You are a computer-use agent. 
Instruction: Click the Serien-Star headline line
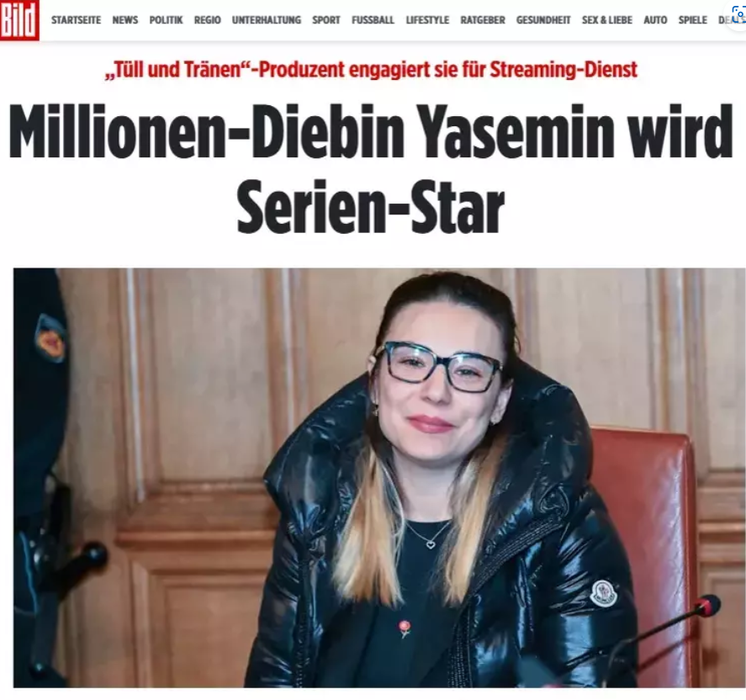pyautogui.click(x=370, y=206)
